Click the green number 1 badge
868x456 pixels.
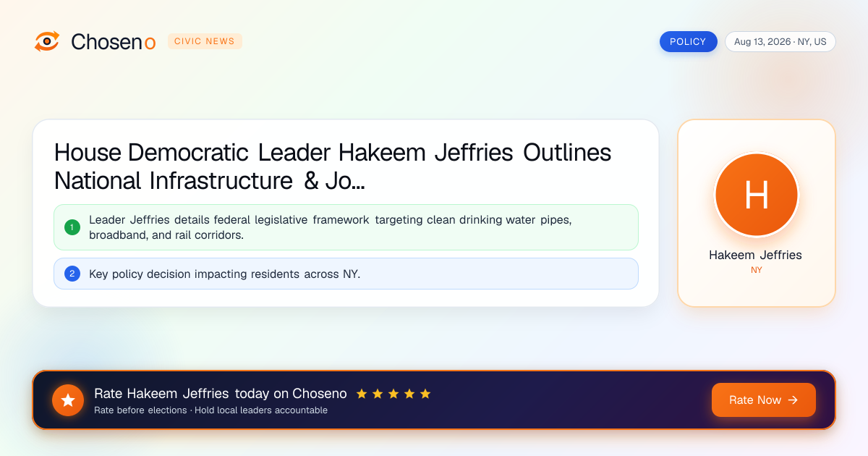click(72, 227)
